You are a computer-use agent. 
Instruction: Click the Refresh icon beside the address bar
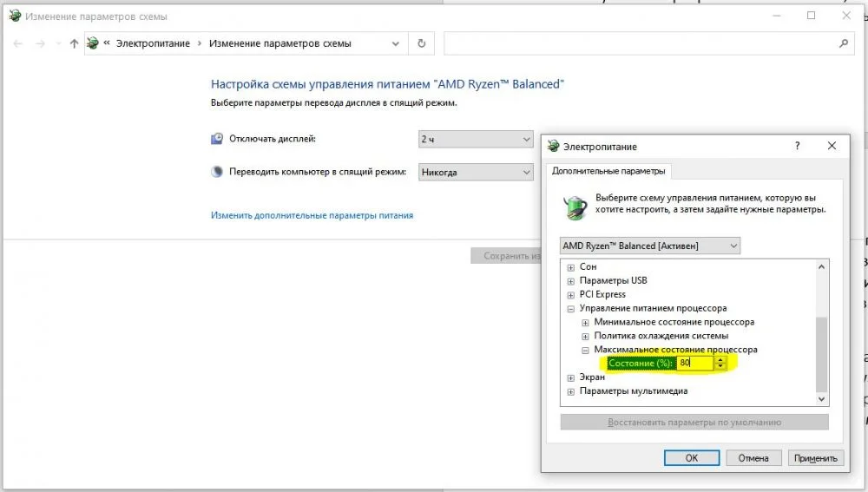coord(421,43)
